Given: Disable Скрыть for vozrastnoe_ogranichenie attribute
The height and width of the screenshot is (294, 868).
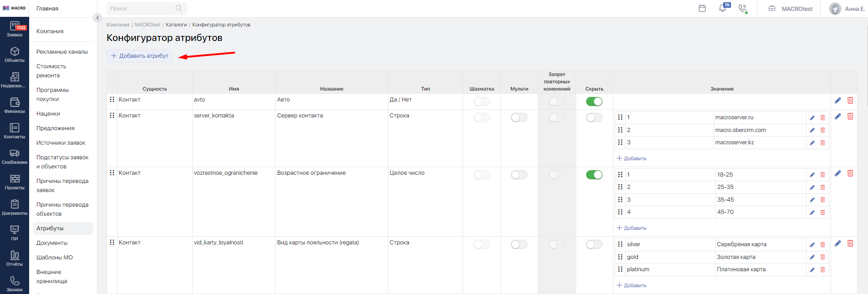Looking at the screenshot, I should coord(594,175).
